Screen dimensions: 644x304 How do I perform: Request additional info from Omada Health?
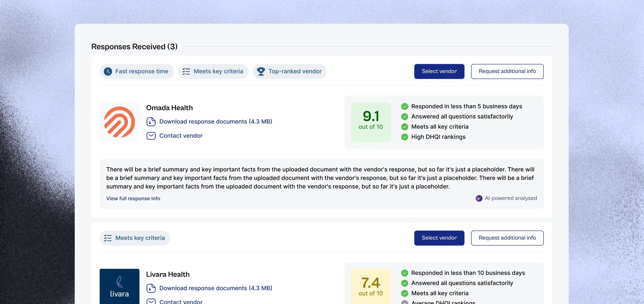[x=507, y=71]
